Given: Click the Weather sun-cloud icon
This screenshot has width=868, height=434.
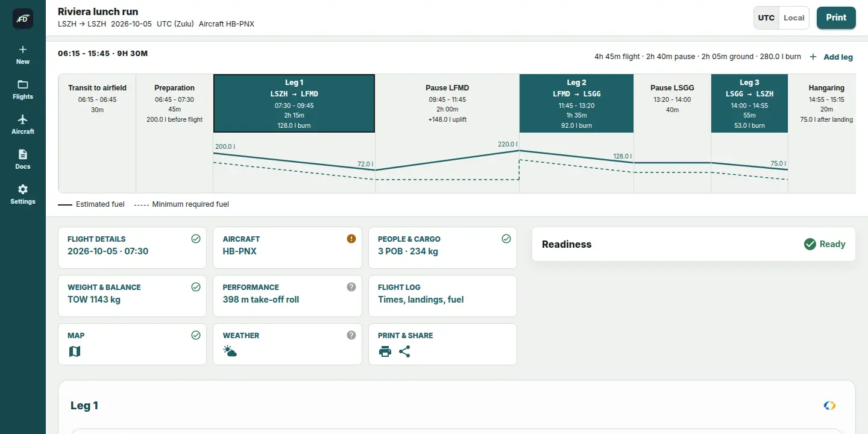Looking at the screenshot, I should click(230, 351).
